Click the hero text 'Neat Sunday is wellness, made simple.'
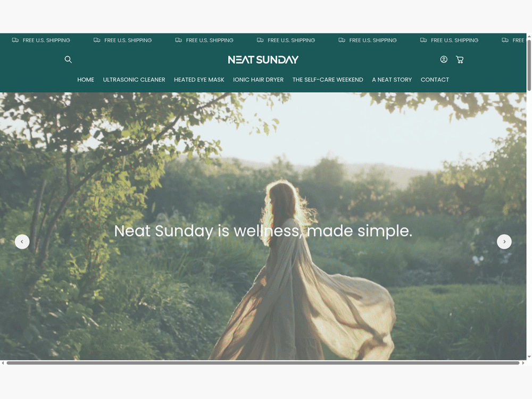Image resolution: width=532 pixels, height=399 pixels. point(263,231)
